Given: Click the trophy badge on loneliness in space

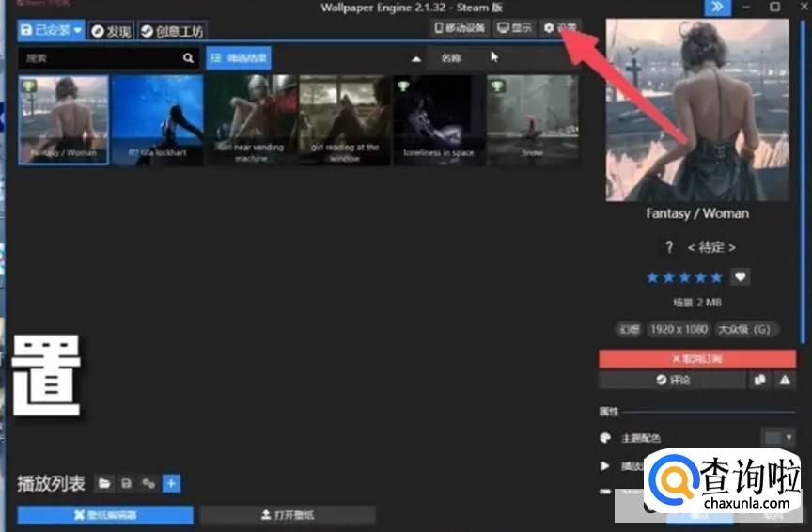Looking at the screenshot, I should coord(404,86).
